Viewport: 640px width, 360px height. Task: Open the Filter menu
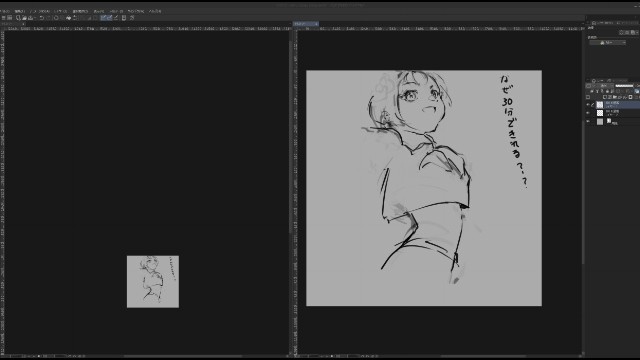(117, 11)
